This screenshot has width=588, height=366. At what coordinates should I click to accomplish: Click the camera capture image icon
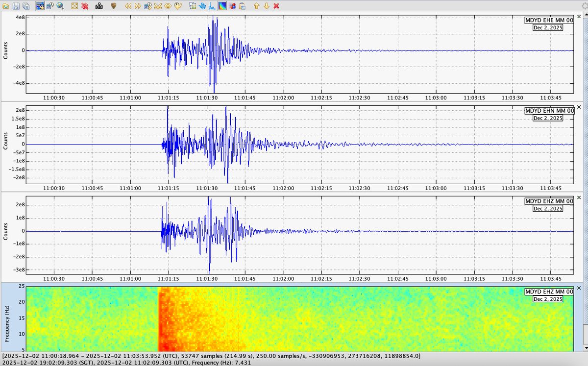(x=99, y=6)
